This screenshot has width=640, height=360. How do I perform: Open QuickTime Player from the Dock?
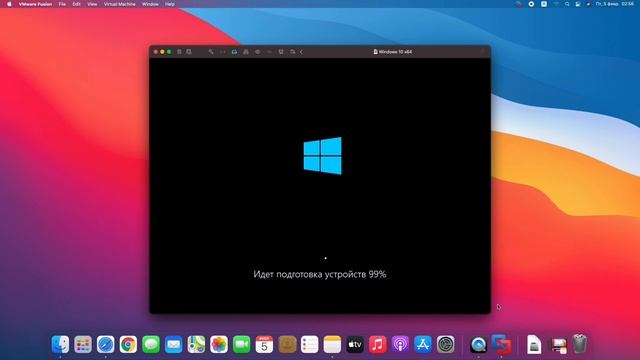478,344
